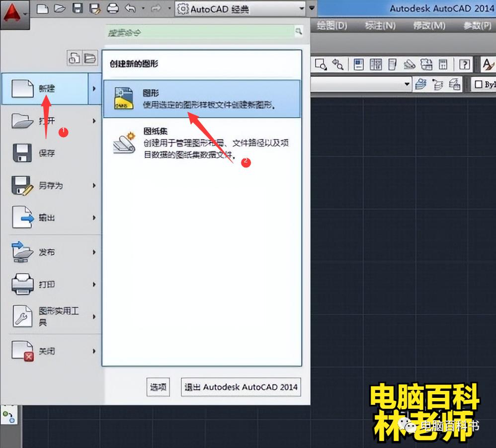This screenshot has width=496, height=448.
Task: Click the Undo arrow icon
Action: 130,8
